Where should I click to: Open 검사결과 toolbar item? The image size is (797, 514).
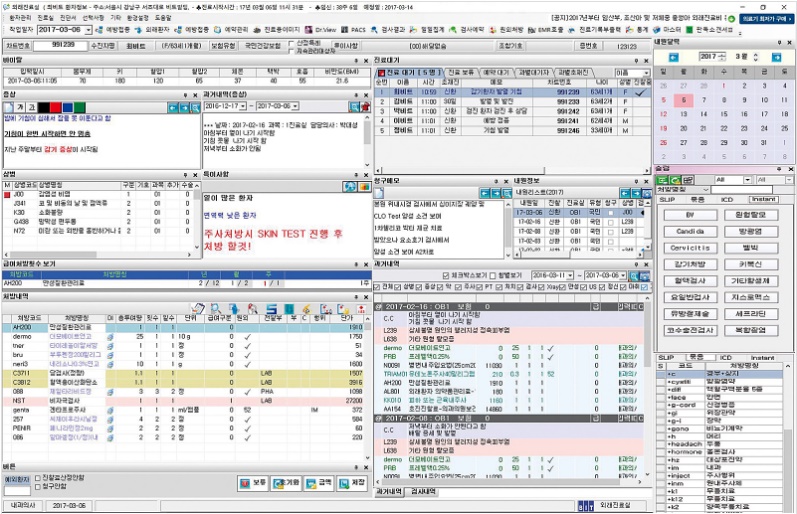pos(388,30)
